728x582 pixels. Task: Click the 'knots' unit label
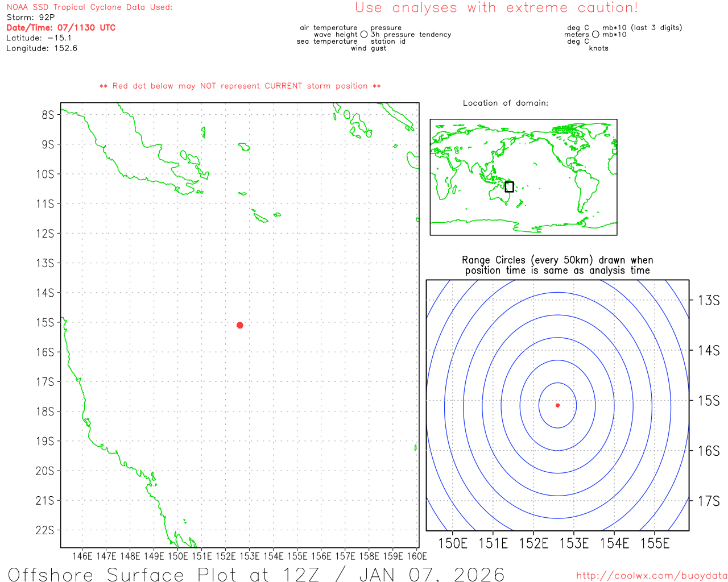[599, 48]
